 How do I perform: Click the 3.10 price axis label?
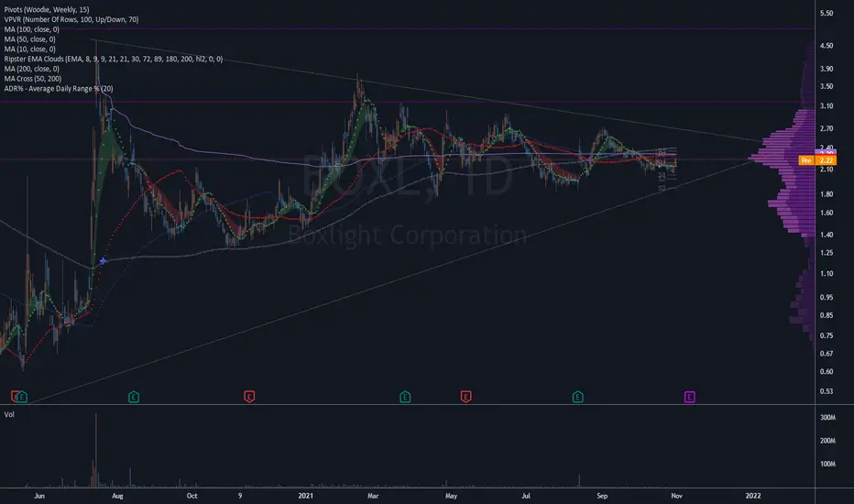(827, 105)
